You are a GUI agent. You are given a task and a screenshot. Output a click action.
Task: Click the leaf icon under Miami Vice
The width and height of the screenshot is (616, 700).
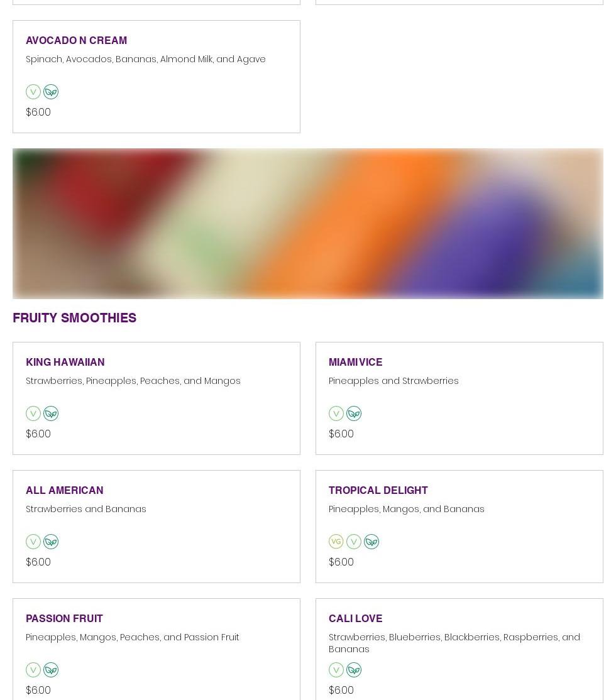(x=354, y=413)
